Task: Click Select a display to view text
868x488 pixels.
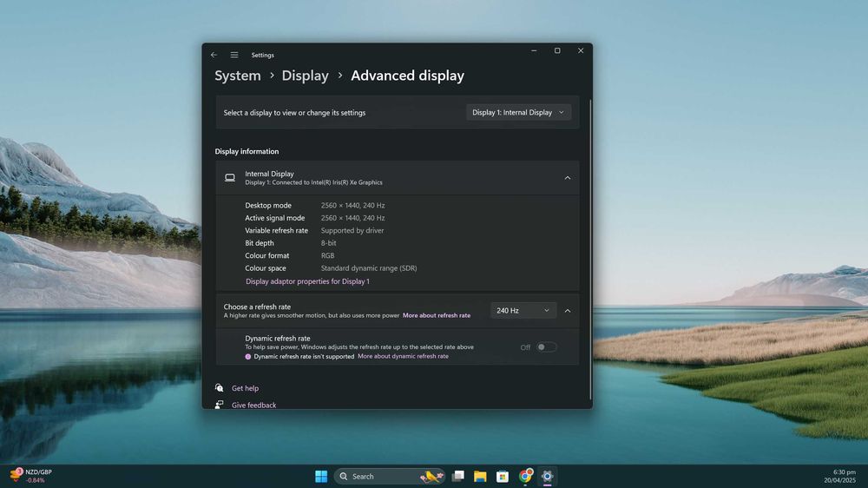Action: click(x=294, y=112)
